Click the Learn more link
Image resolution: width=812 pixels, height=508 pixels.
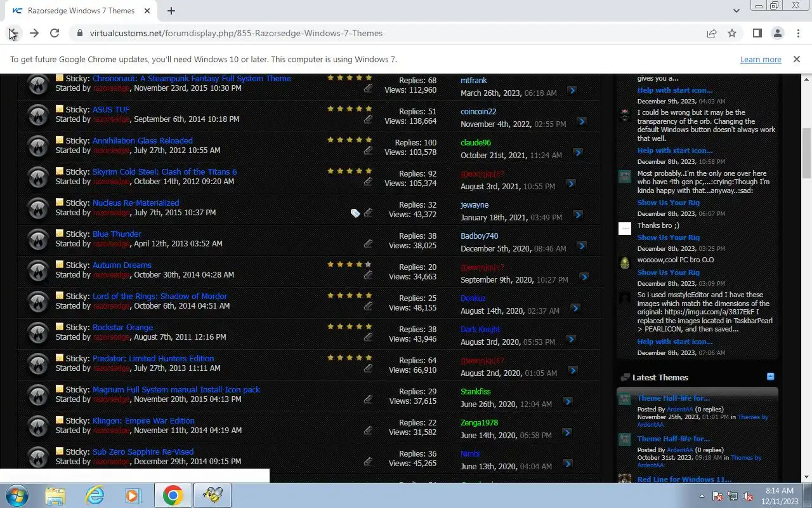pyautogui.click(x=761, y=59)
